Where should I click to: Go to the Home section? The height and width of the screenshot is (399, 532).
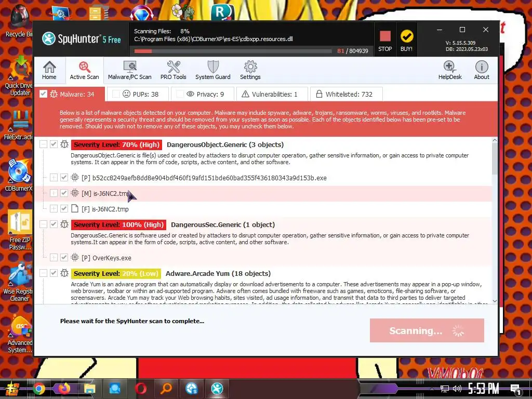[x=49, y=70]
